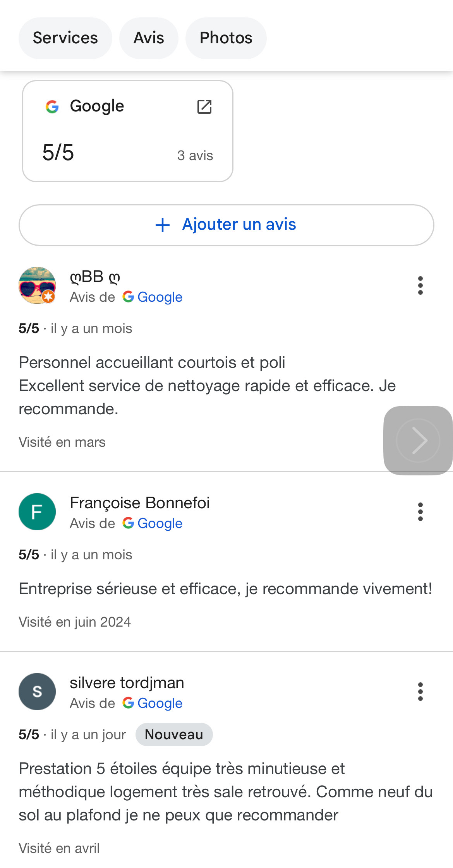Switch to the Services tab

(x=65, y=38)
